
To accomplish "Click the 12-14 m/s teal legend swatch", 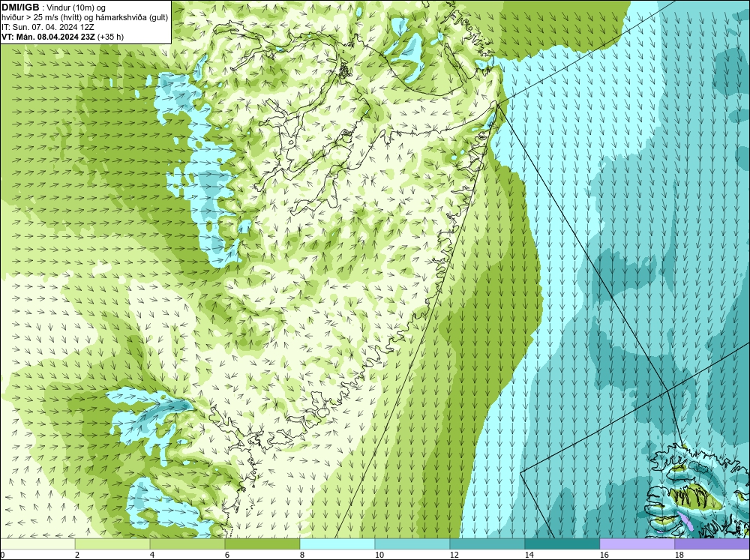I will pyautogui.click(x=487, y=544).
